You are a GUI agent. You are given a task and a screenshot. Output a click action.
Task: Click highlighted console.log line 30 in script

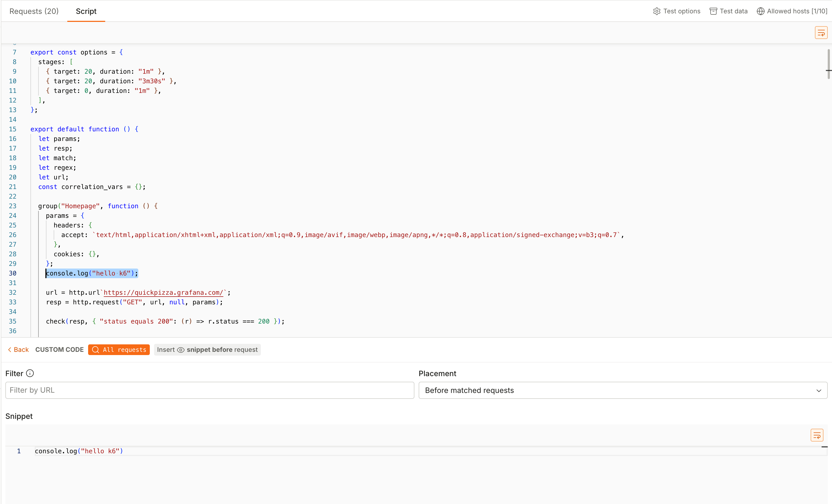(92, 273)
